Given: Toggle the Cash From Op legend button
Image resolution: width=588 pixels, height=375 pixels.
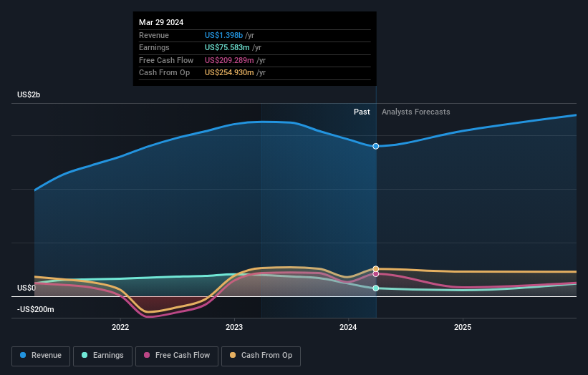Looking at the screenshot, I should click(x=261, y=356).
